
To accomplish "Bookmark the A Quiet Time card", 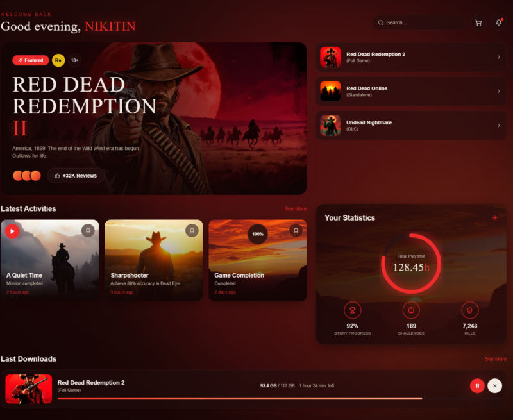I will [x=88, y=231].
